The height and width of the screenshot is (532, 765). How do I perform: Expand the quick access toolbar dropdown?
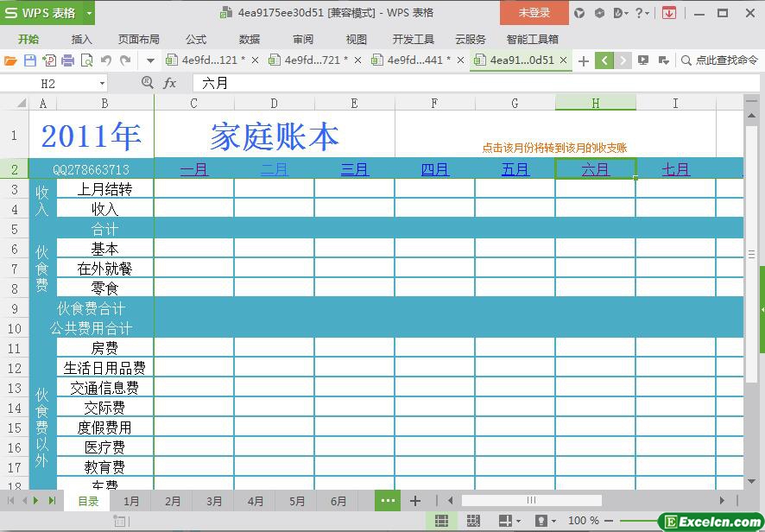click(150, 60)
